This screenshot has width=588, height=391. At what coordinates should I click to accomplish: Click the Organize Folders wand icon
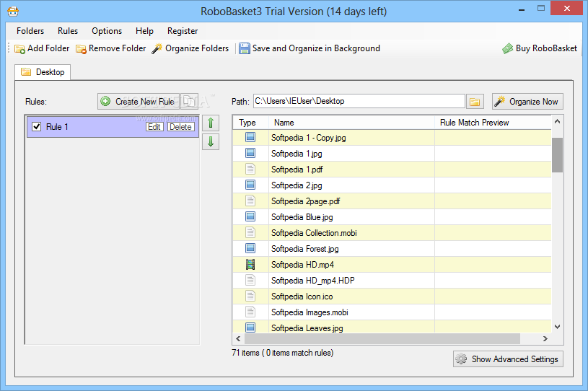click(157, 48)
